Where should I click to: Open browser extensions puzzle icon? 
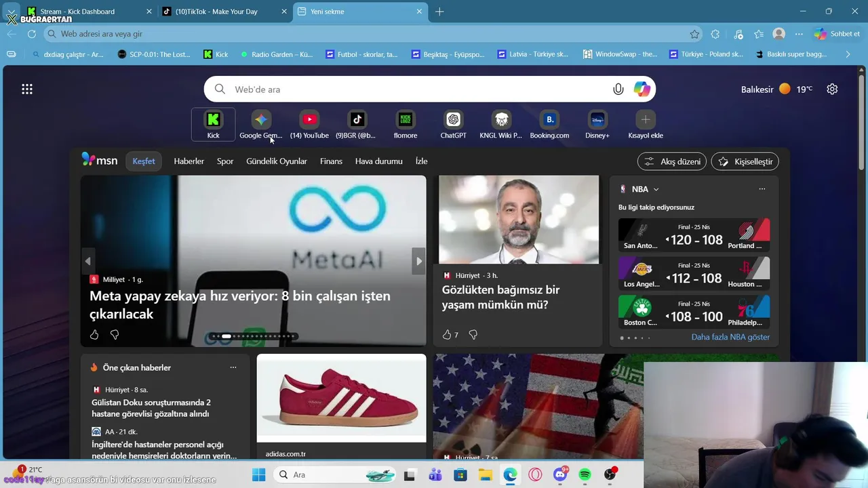(715, 34)
